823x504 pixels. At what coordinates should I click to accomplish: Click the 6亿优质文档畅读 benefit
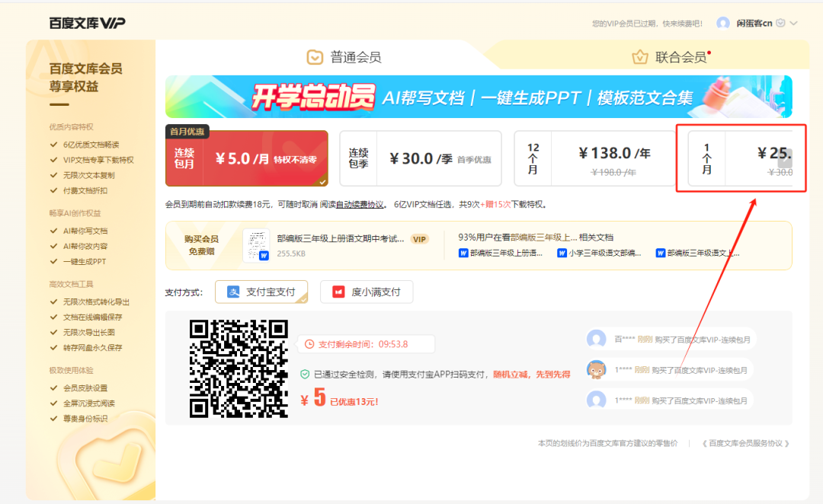(x=91, y=145)
